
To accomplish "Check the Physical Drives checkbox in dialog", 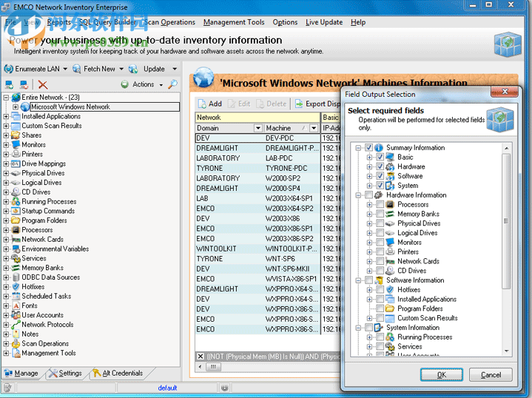I will click(380, 223).
